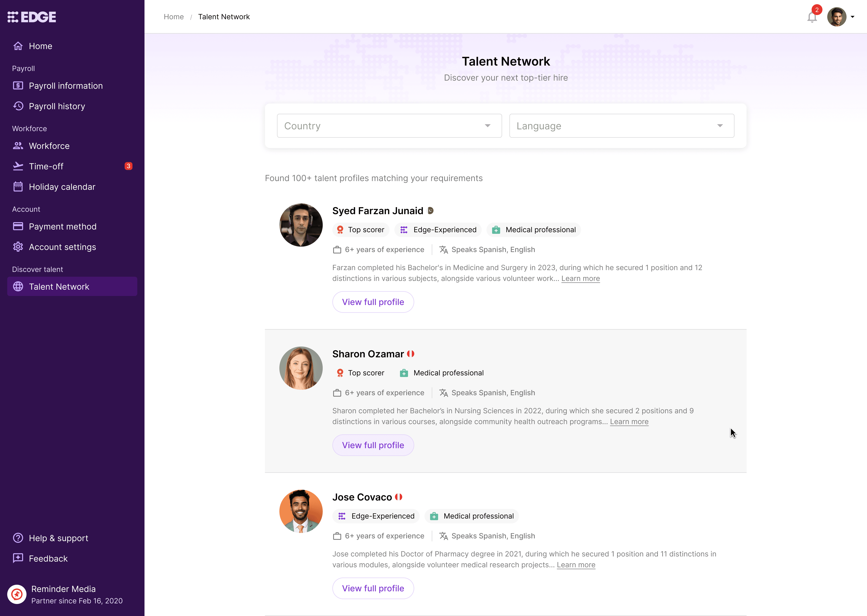
Task: Click the Account settings gear icon
Action: pos(18,247)
